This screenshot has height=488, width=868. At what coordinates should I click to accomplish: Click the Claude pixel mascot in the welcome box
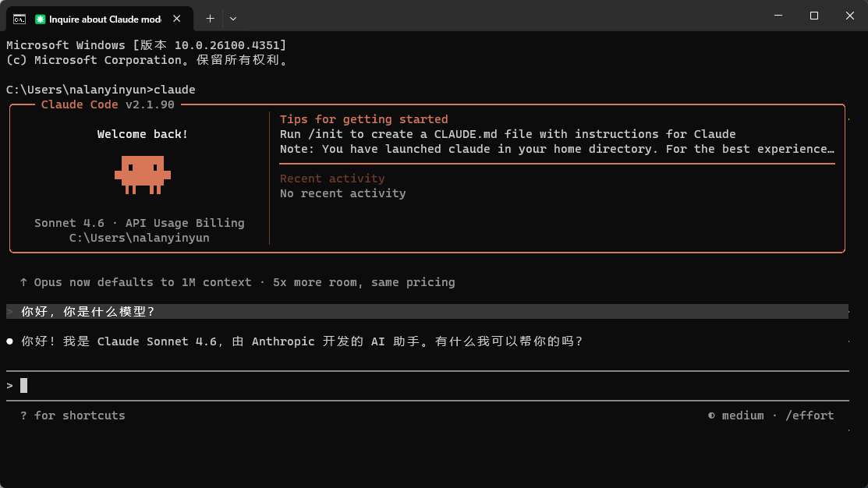click(x=143, y=174)
